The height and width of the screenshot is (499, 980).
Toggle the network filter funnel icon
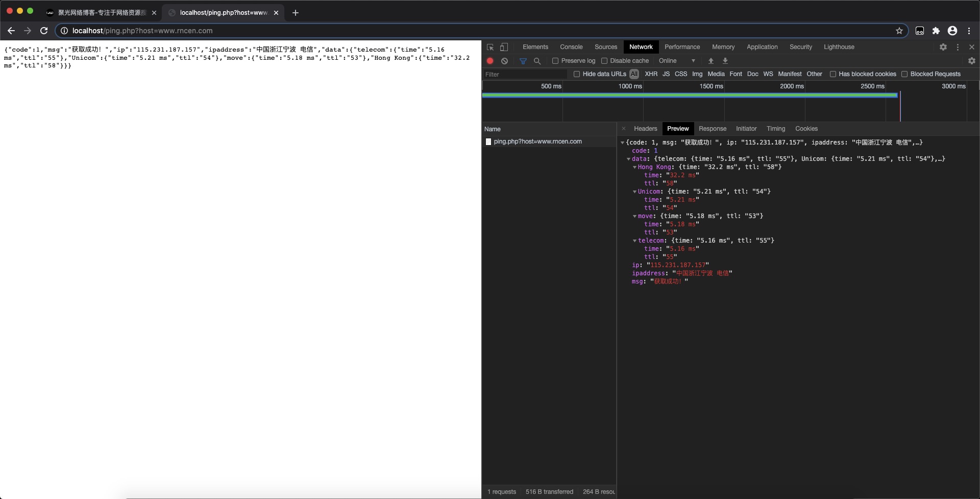(x=523, y=61)
